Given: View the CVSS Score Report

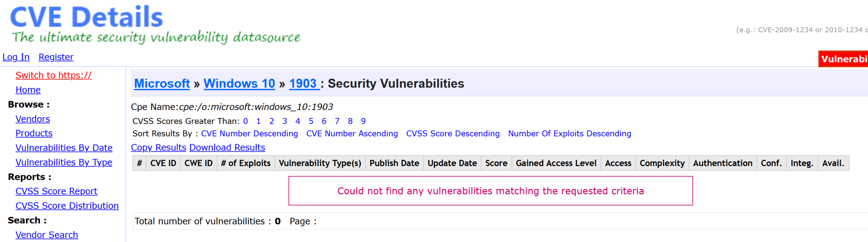Looking at the screenshot, I should (57, 191).
